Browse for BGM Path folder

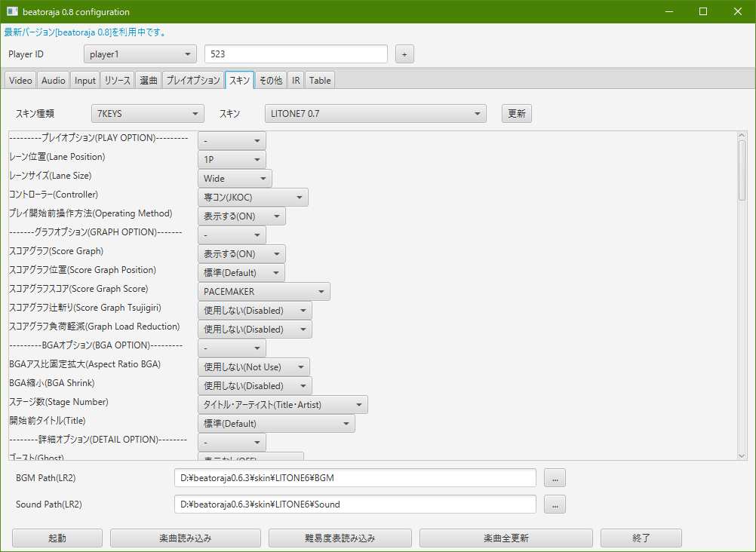[555, 478]
